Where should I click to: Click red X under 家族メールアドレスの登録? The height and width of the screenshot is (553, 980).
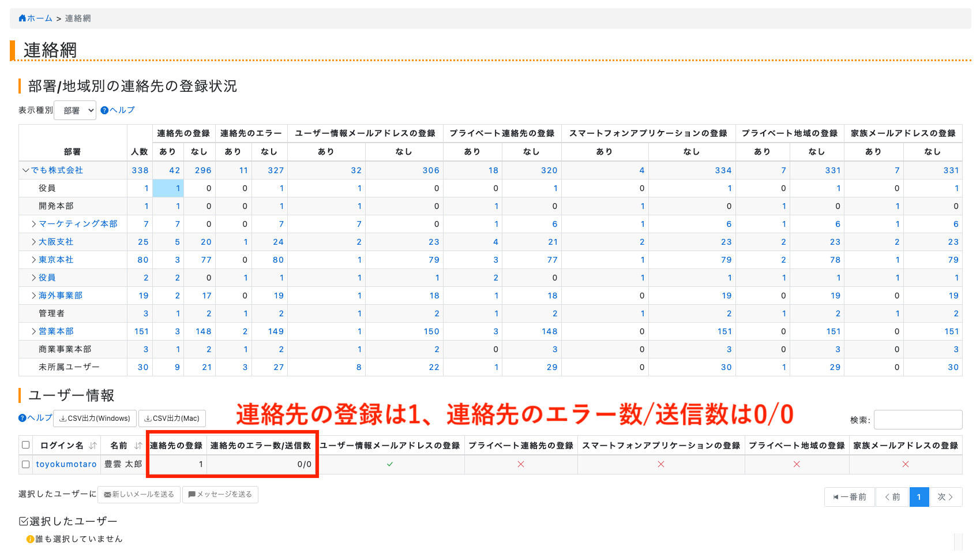(906, 464)
